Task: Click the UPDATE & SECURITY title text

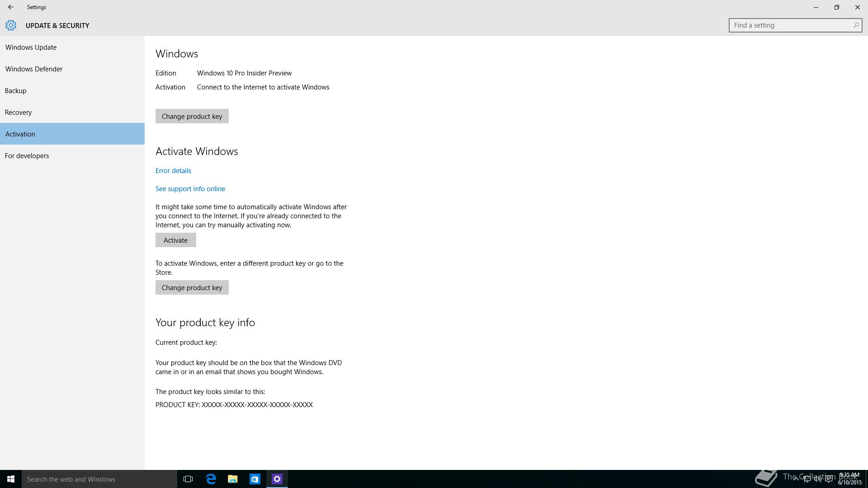Action: point(57,26)
